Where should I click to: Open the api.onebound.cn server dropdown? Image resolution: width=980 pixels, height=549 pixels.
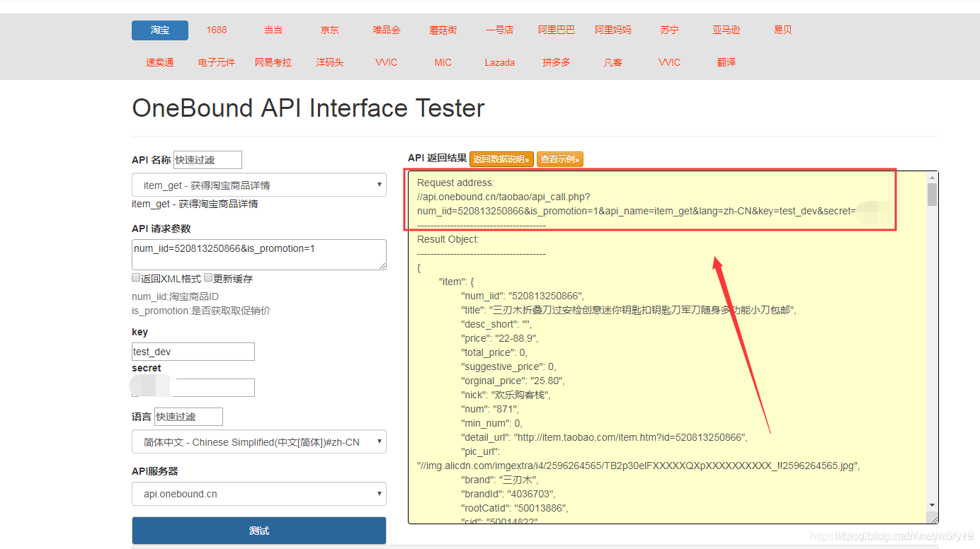point(259,494)
